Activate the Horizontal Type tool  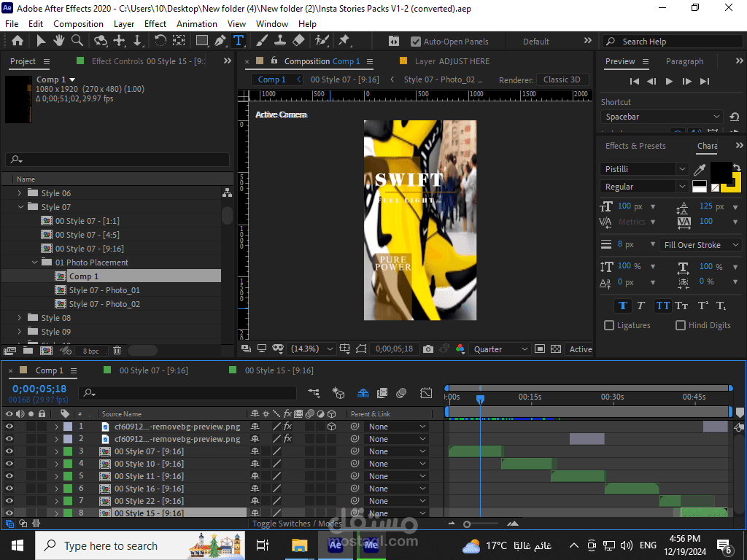(238, 41)
